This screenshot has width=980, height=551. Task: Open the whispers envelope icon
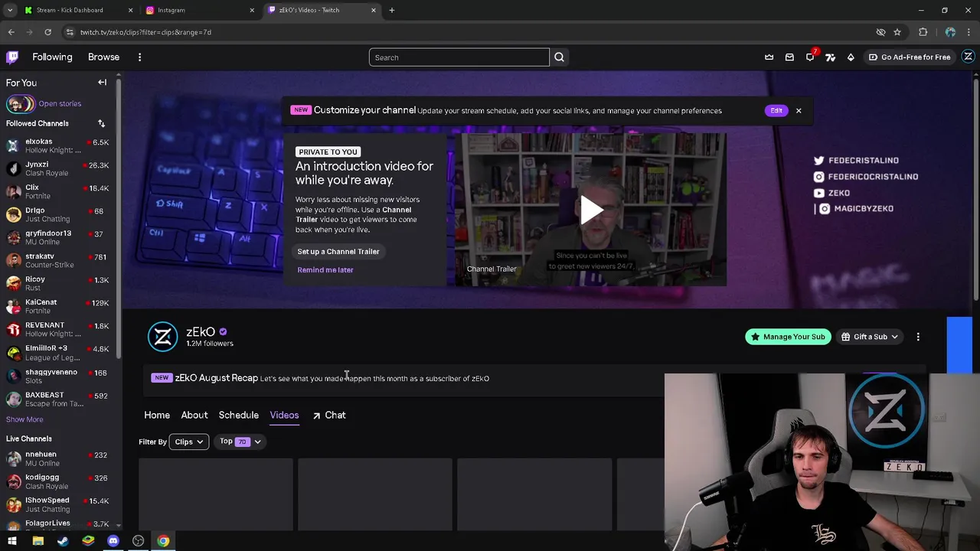[789, 57]
